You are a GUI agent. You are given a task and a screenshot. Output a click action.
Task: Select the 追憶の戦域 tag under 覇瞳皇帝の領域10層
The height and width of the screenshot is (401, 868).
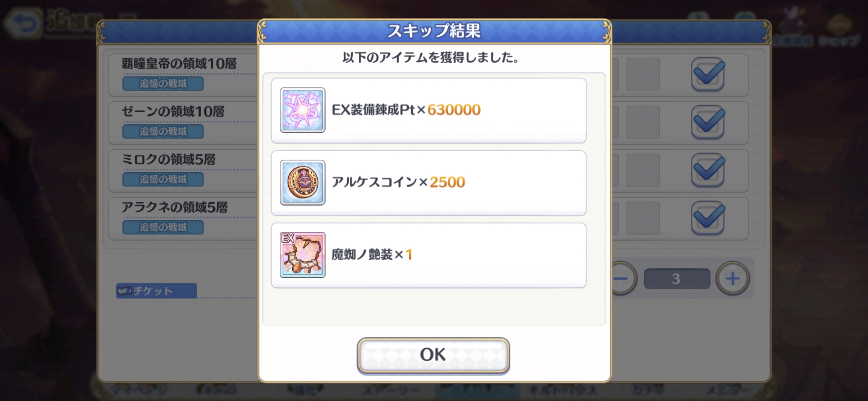pos(163,84)
